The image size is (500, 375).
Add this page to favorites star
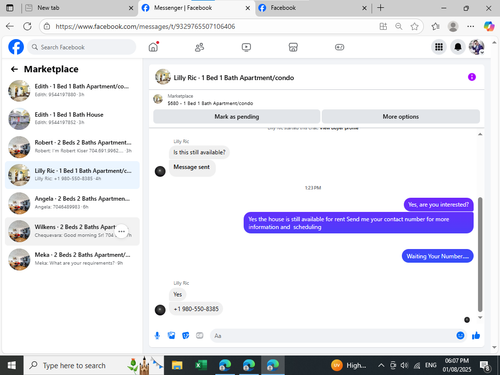[x=414, y=26]
